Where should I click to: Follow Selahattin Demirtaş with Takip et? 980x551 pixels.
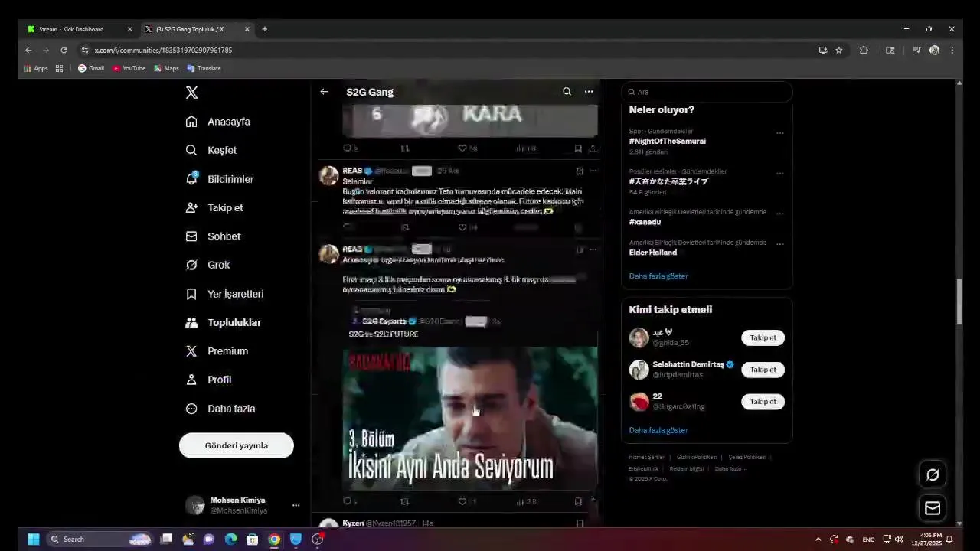tap(763, 370)
